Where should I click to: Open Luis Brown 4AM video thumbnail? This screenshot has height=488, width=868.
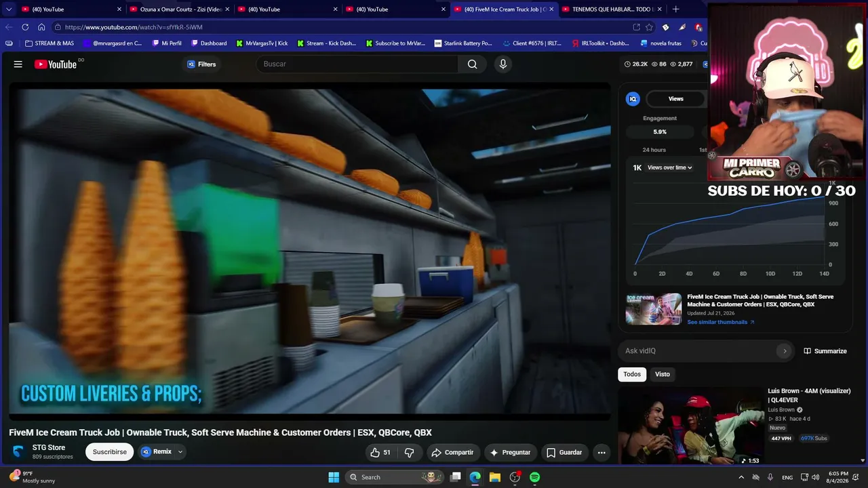click(x=690, y=426)
